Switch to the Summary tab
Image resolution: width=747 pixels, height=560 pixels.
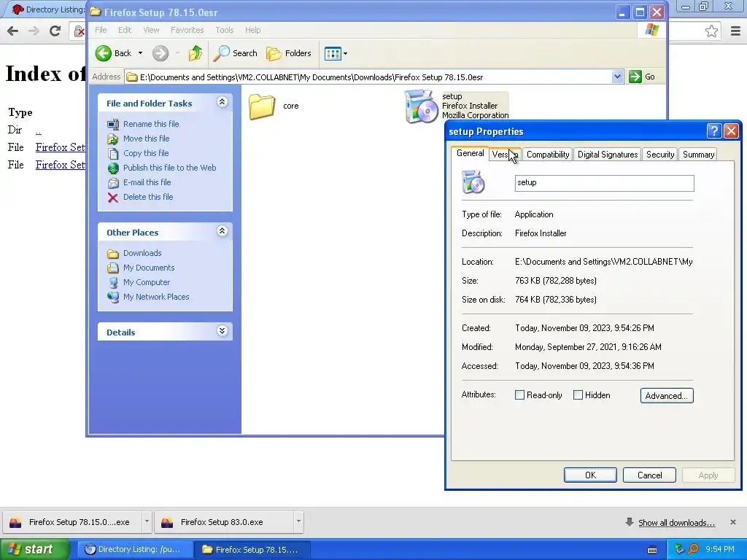(698, 155)
